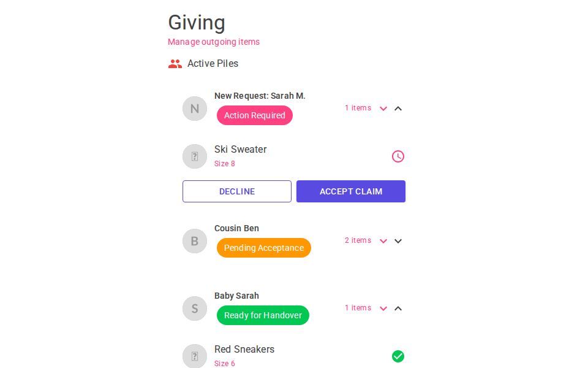Open the avatar for New Request: Sarah M.
The width and height of the screenshot is (588, 368).
pos(195,109)
